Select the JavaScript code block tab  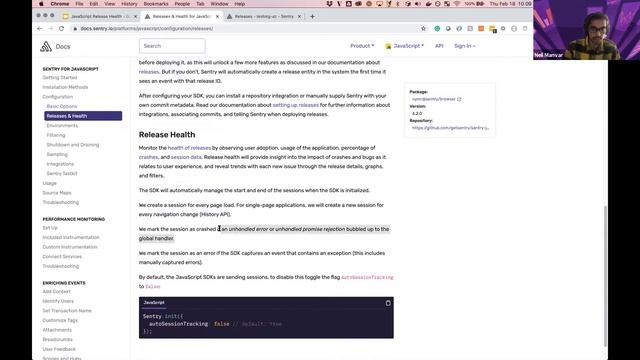click(x=154, y=303)
